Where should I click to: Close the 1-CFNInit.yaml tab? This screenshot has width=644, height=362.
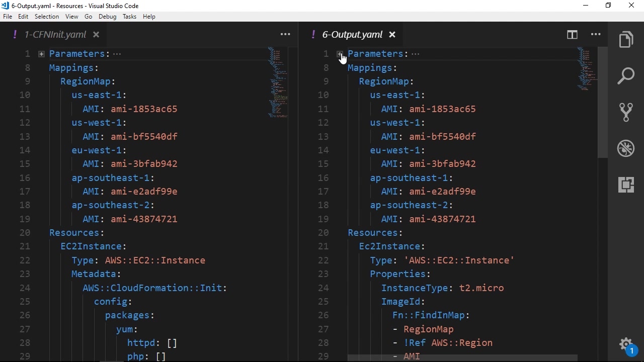tap(96, 35)
